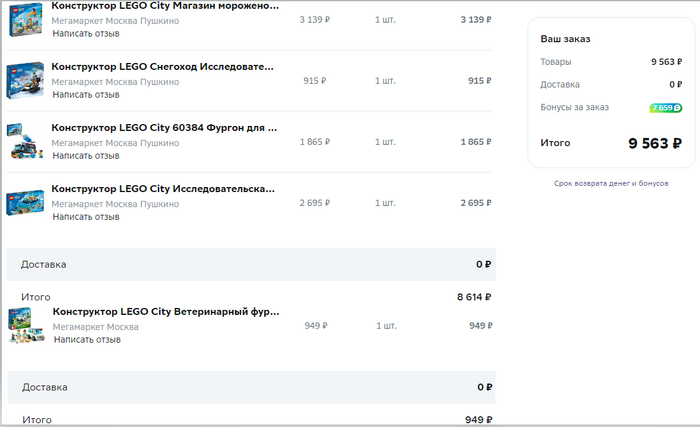Image resolution: width=700 pixels, height=427 pixels.
Task: Click the 1 865 ₽ row total
Action: [x=476, y=142]
